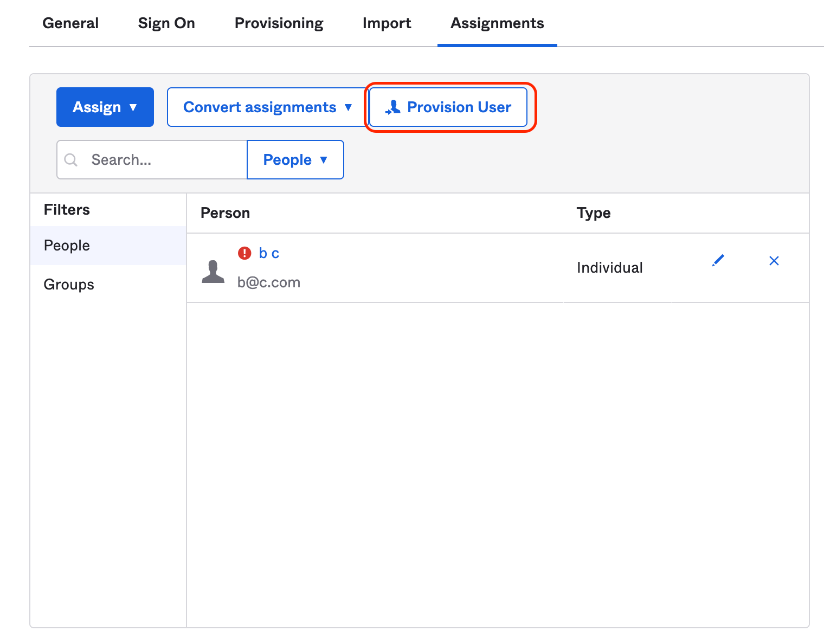Screen dimensions: 824x644
Task: Go to the Import tab
Action: point(387,23)
